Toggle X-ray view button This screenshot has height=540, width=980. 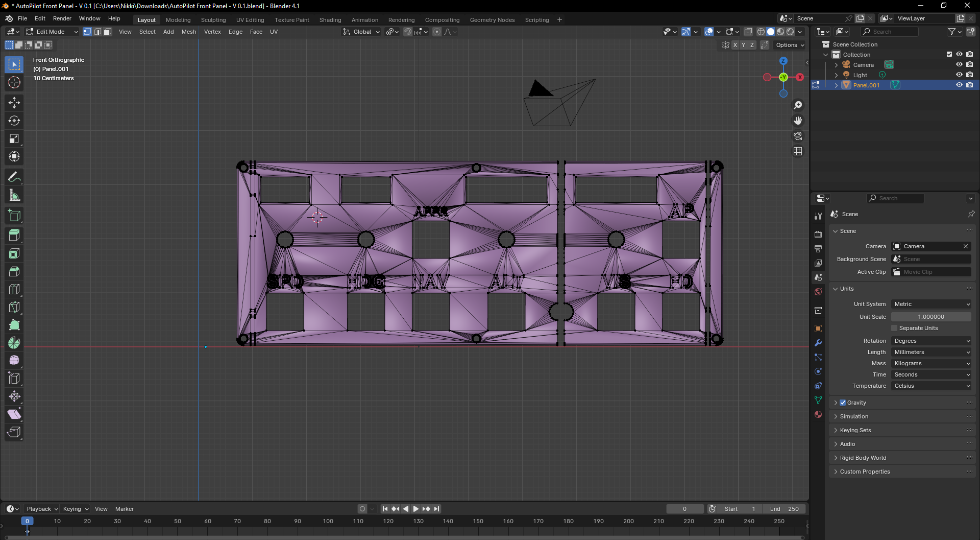[748, 32]
